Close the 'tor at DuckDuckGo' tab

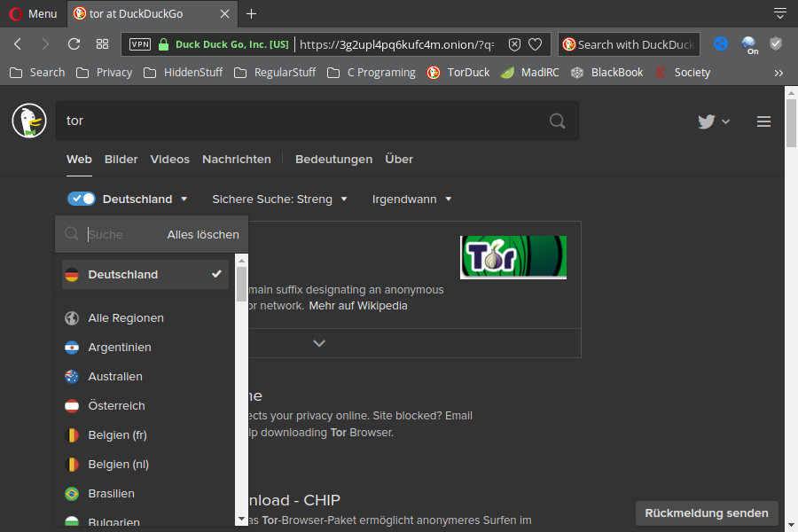pyautogui.click(x=224, y=14)
